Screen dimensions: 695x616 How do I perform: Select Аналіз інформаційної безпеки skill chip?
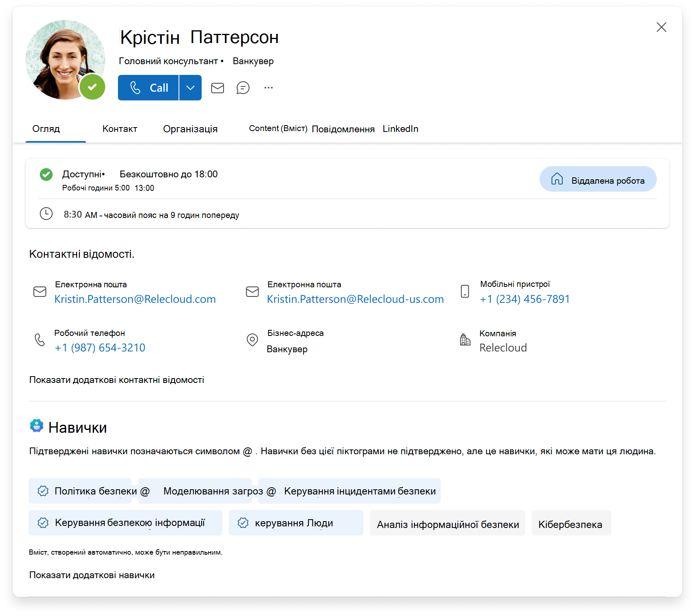point(448,523)
